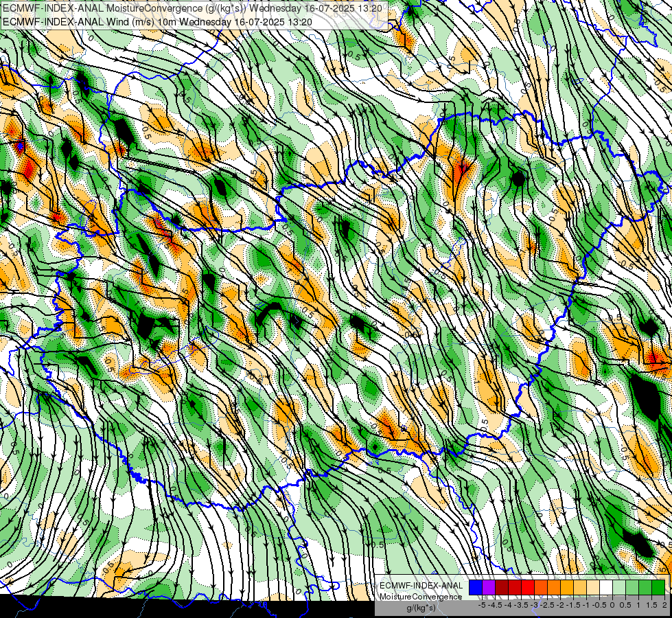
Task: Click the white legend swatch between -0.5 and 0
Action: 606,588
